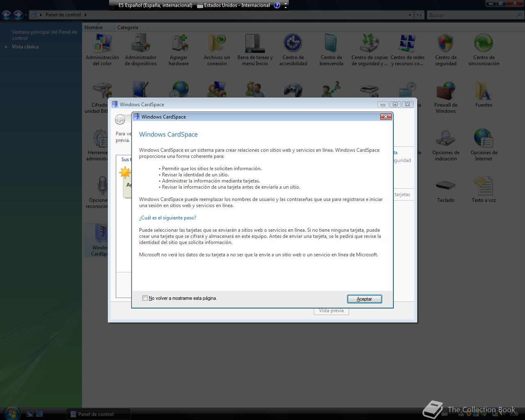Click show desktop quick launch icon
Image resolution: width=525 pixels, height=420 pixels.
tap(30, 414)
